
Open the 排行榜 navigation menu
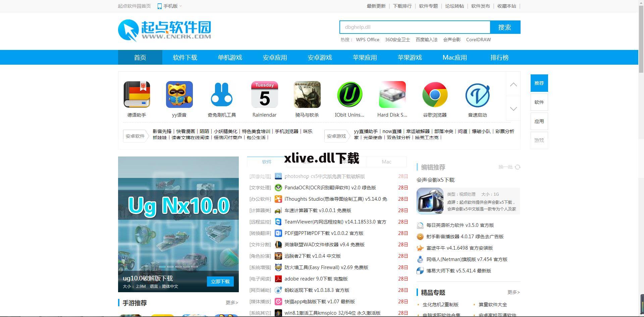[499, 57]
